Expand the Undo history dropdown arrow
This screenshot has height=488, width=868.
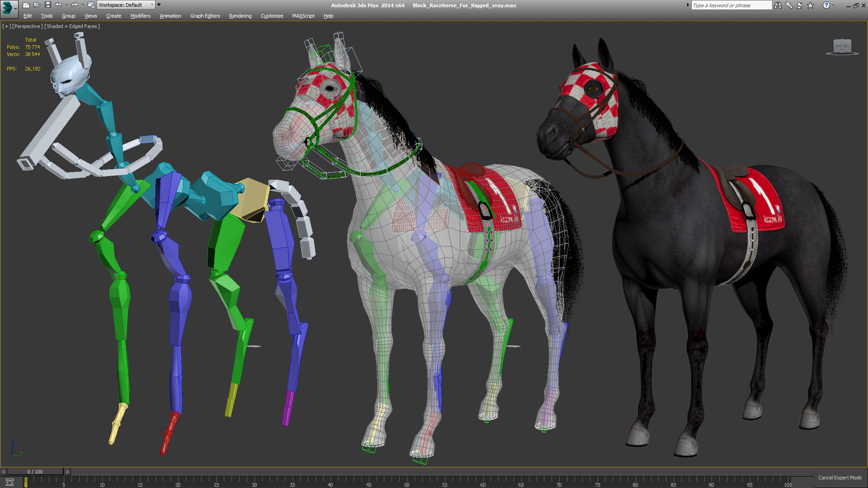(66, 5)
